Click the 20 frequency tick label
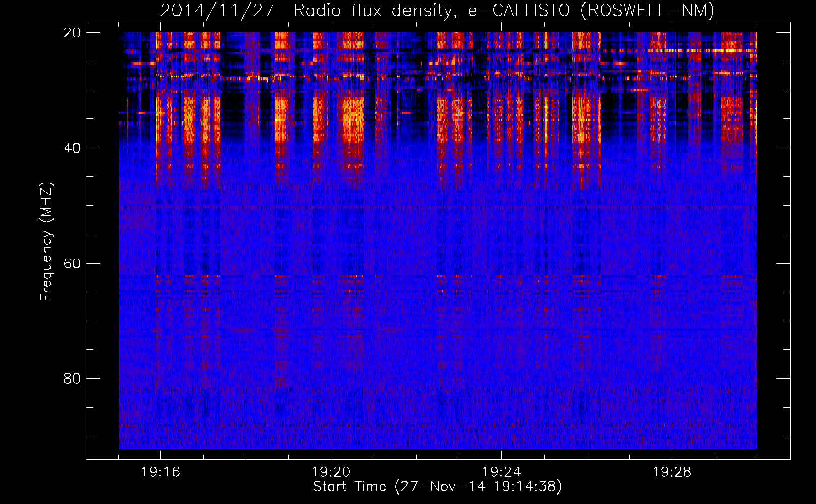Screen dimensions: 816x504 pos(72,33)
